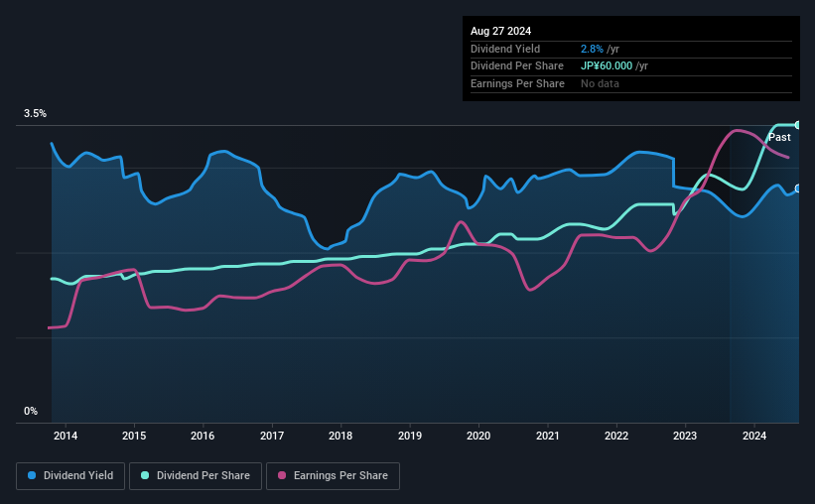This screenshot has height=504, width=815.
Task: Click the JP¥60.000 dividend per share value
Action: click(607, 66)
